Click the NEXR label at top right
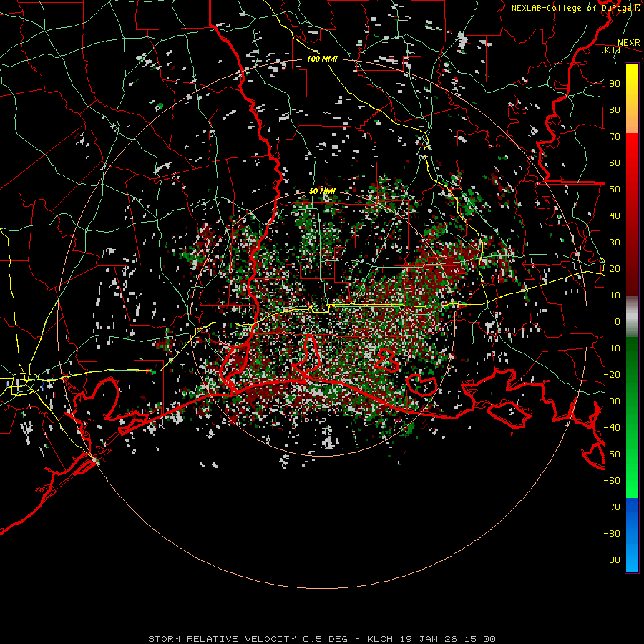This screenshot has width=644, height=644. 628,43
